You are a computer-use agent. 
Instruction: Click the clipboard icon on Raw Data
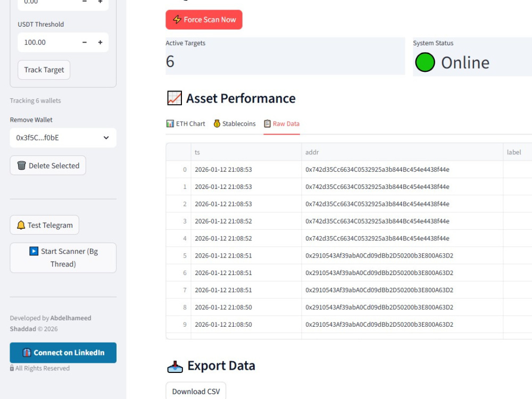pyautogui.click(x=268, y=124)
